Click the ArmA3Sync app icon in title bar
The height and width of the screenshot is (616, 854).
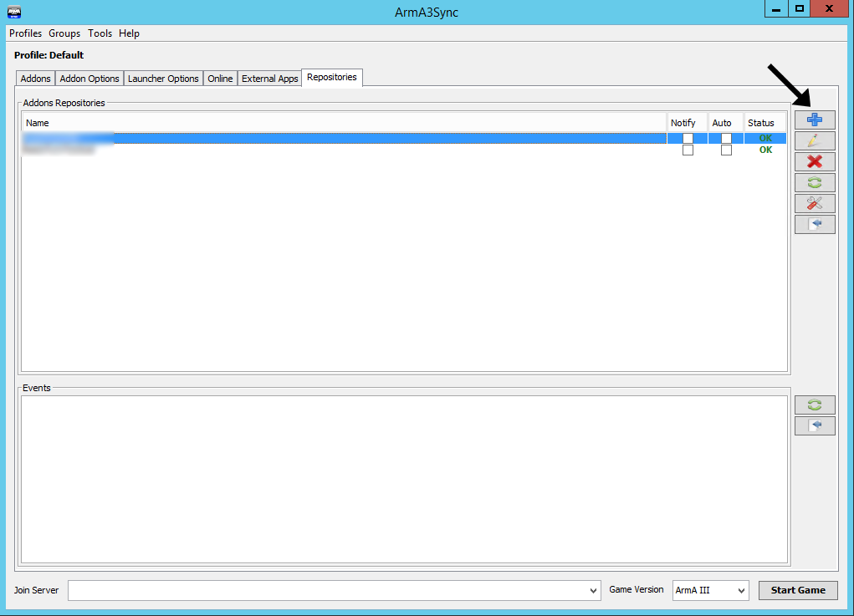(x=14, y=12)
